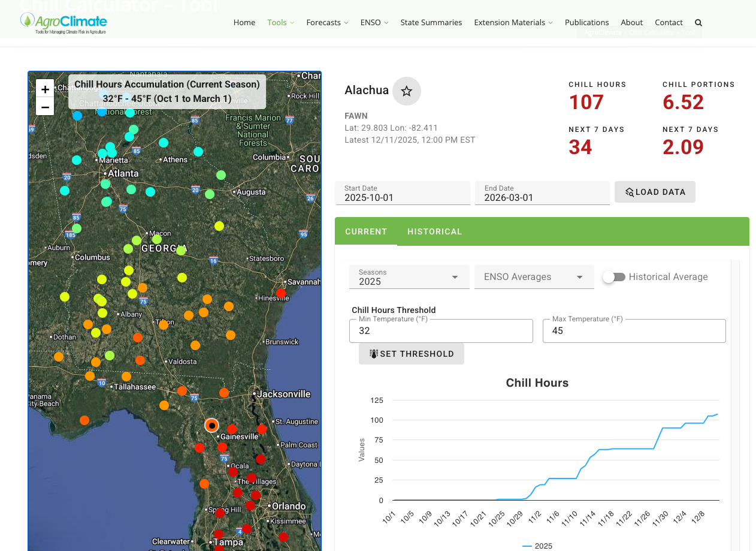Select the highlighted station marker near Gainesville
The width and height of the screenshot is (756, 551).
tap(211, 425)
